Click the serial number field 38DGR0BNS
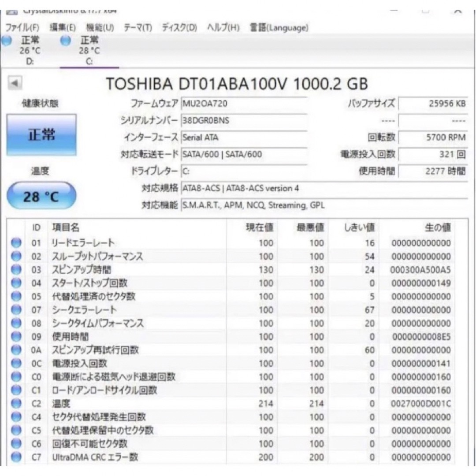This screenshot has width=476, height=476. [244, 120]
